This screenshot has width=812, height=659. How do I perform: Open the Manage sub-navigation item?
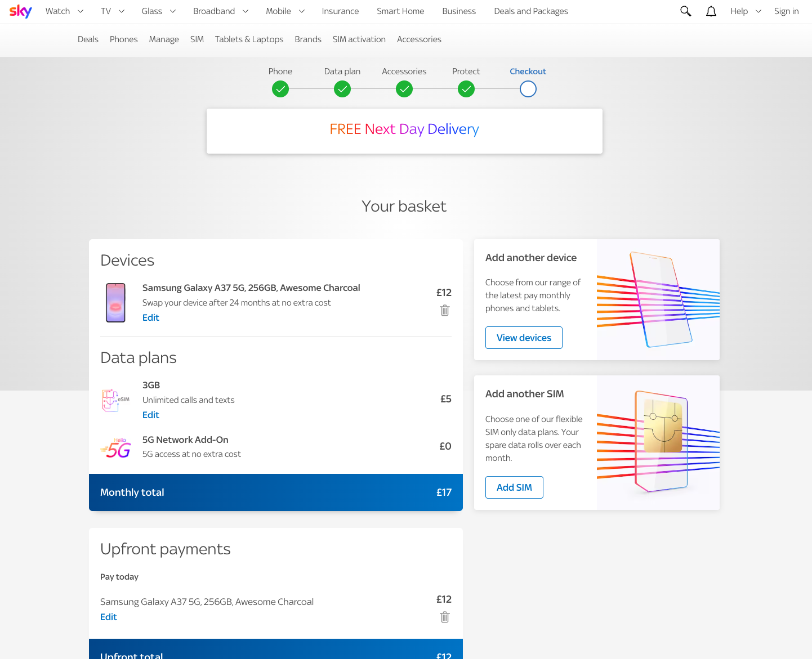(x=164, y=39)
